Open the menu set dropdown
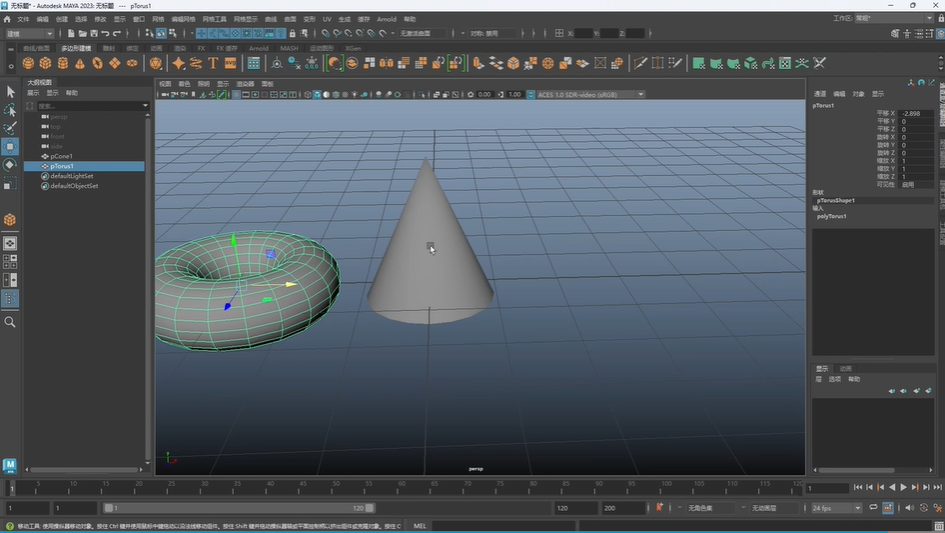Viewport: 945px width, 533px height. coord(30,34)
